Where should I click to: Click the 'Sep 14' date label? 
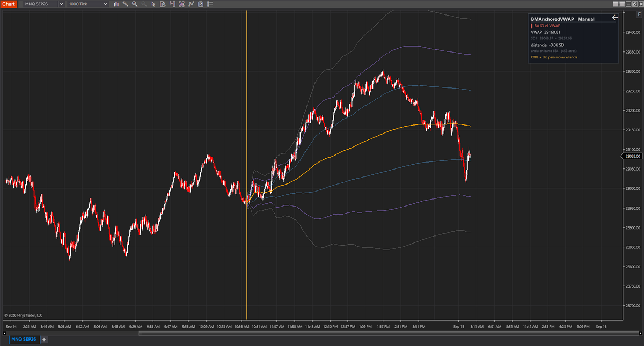click(x=11, y=326)
